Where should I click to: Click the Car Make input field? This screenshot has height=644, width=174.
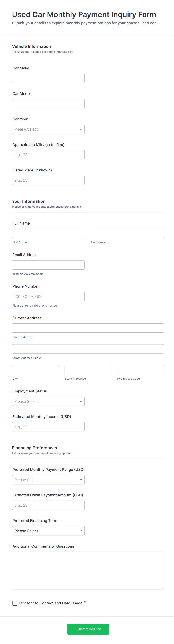coord(48,78)
